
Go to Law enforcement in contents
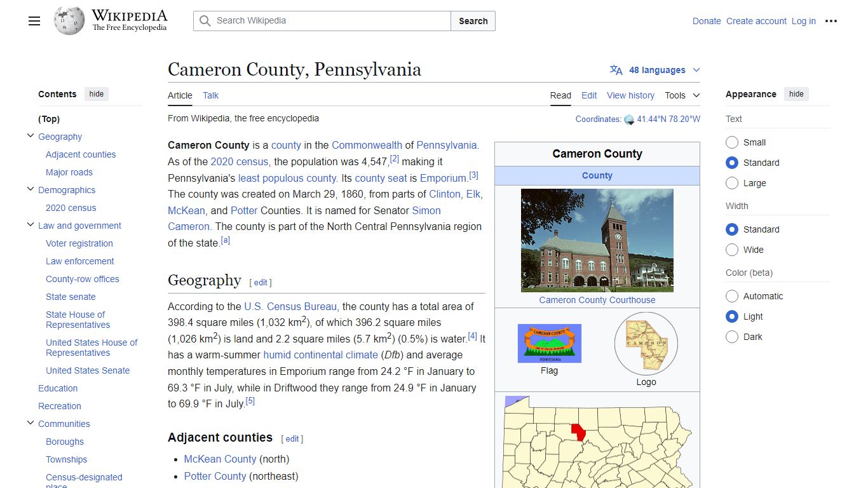[x=80, y=261]
